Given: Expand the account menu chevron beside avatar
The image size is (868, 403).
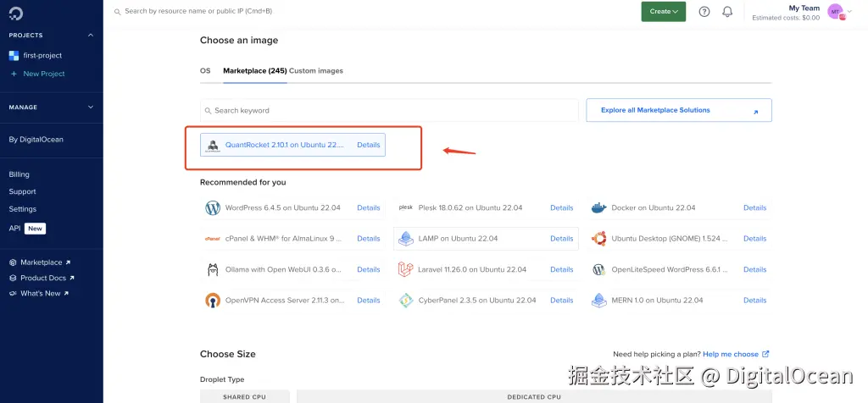Looking at the screenshot, I should point(849,11).
